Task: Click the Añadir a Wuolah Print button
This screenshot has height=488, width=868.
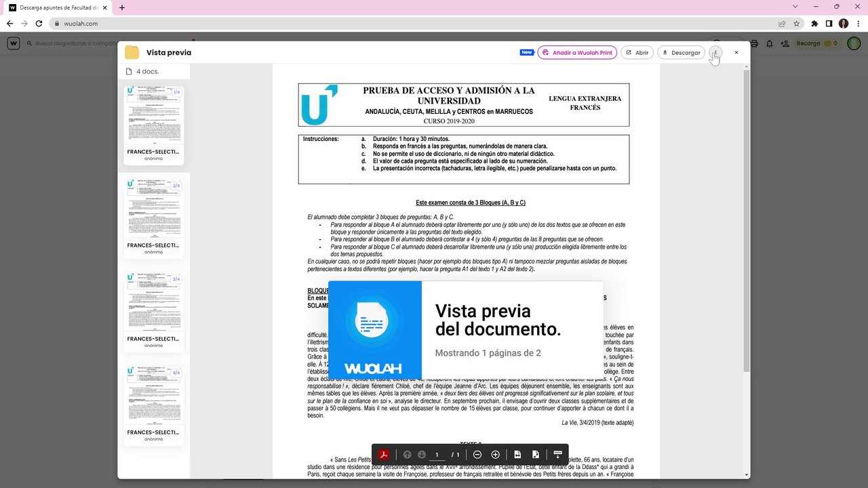Action: [577, 52]
